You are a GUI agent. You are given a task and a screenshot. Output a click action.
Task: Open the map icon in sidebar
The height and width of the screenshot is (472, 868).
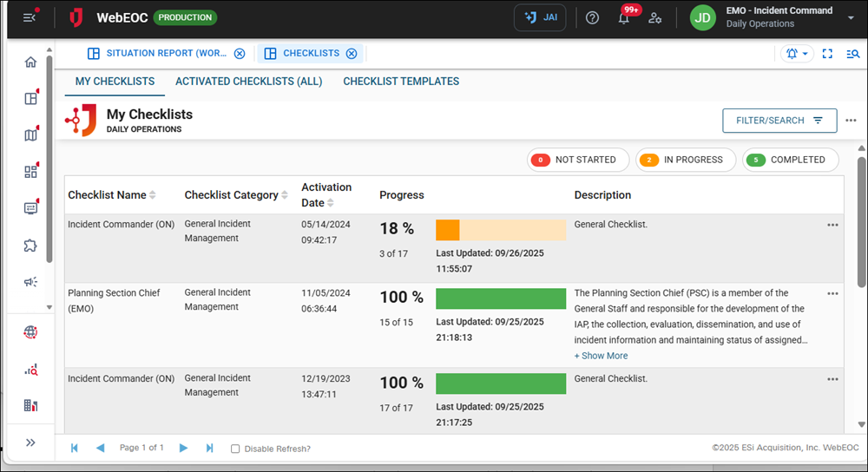[x=31, y=135]
